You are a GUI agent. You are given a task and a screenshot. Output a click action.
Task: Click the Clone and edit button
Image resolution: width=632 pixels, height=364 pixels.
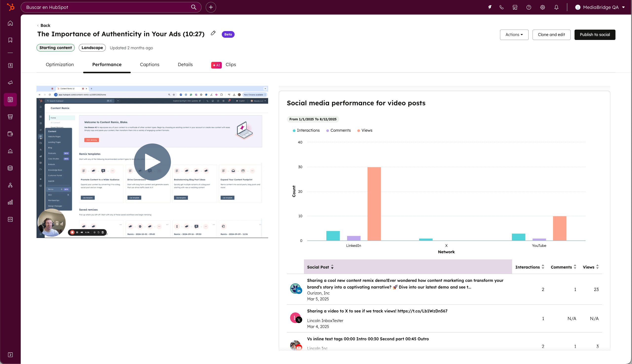551,35
